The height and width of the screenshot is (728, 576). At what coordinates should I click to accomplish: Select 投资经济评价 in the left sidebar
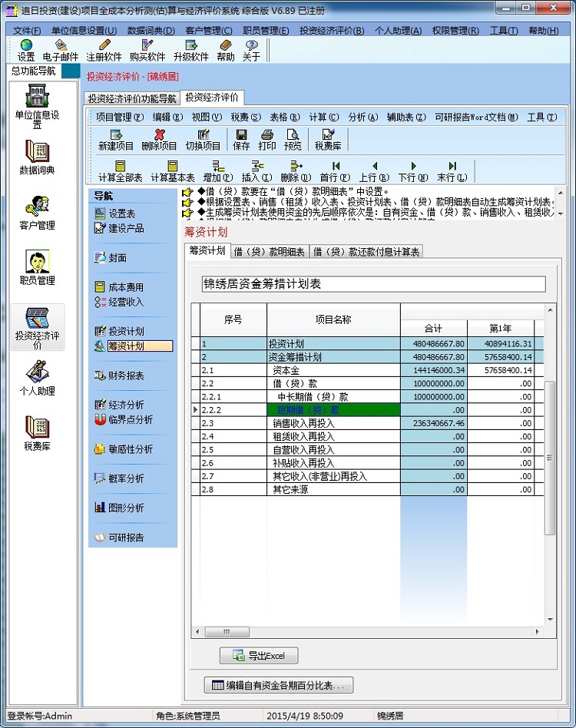[x=37, y=328]
